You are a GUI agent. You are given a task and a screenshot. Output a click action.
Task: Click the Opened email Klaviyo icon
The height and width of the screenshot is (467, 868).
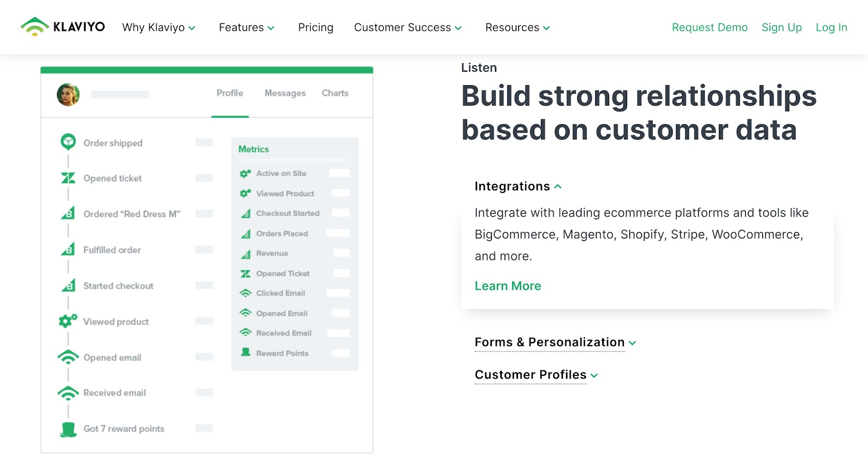tap(68, 357)
